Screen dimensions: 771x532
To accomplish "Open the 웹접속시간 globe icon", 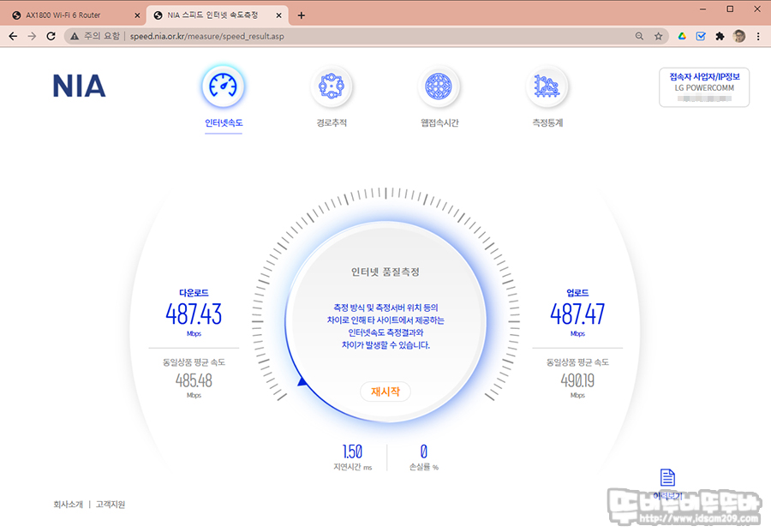I will (x=439, y=87).
